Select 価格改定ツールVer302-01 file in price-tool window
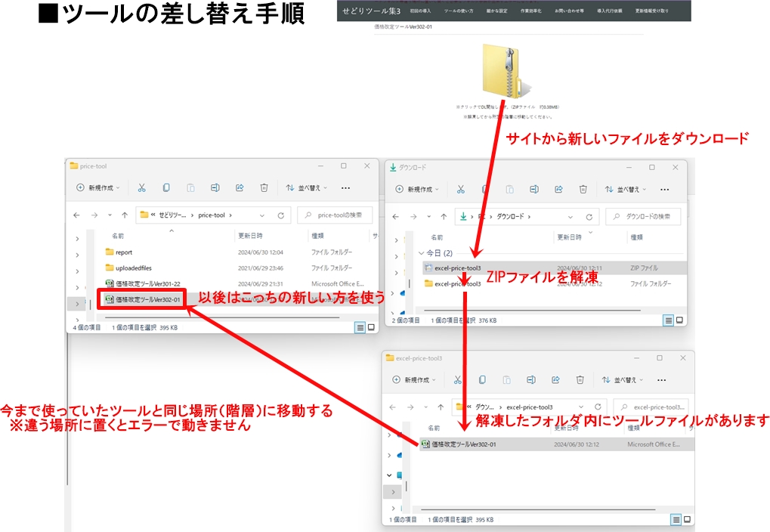Screen dimensions: 770x532 (x=148, y=299)
